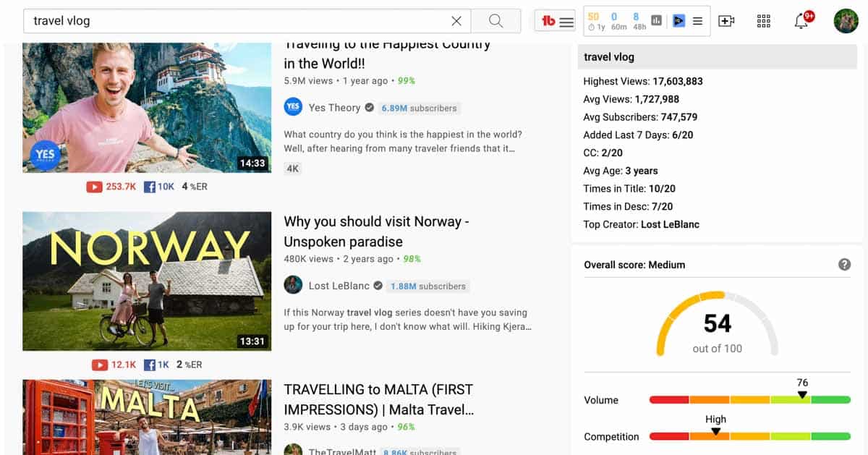This screenshot has width=868, height=455.
Task: Click 'Overall score: Medium' label
Action: coord(634,265)
